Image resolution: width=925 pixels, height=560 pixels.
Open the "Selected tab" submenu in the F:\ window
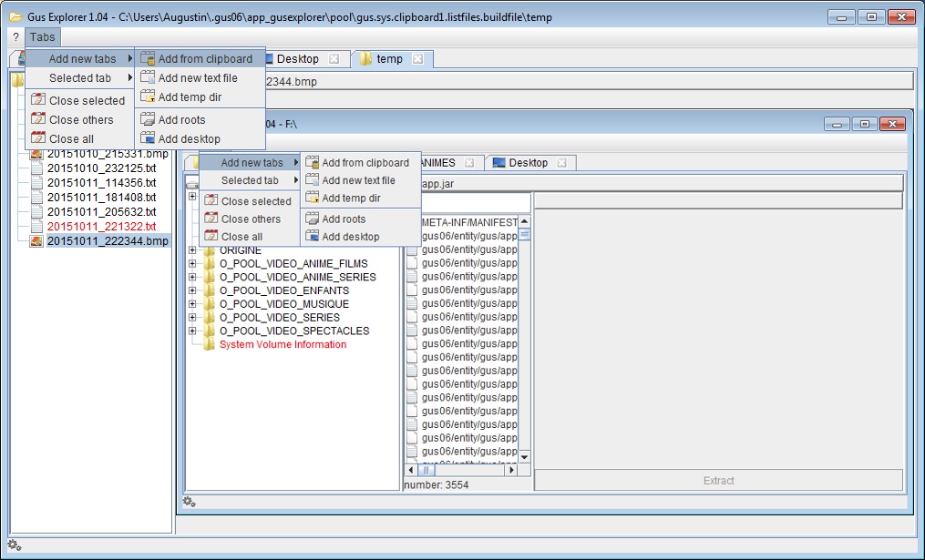click(250, 180)
